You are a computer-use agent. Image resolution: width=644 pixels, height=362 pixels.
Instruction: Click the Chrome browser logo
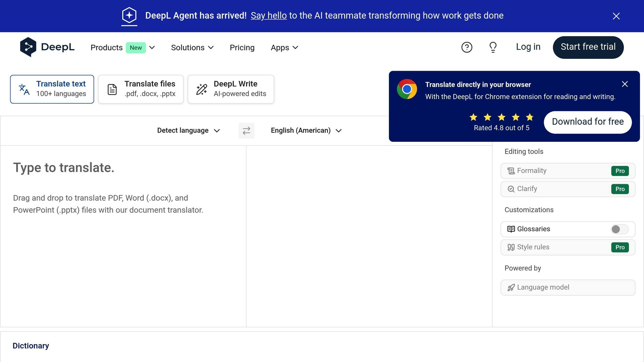click(407, 89)
